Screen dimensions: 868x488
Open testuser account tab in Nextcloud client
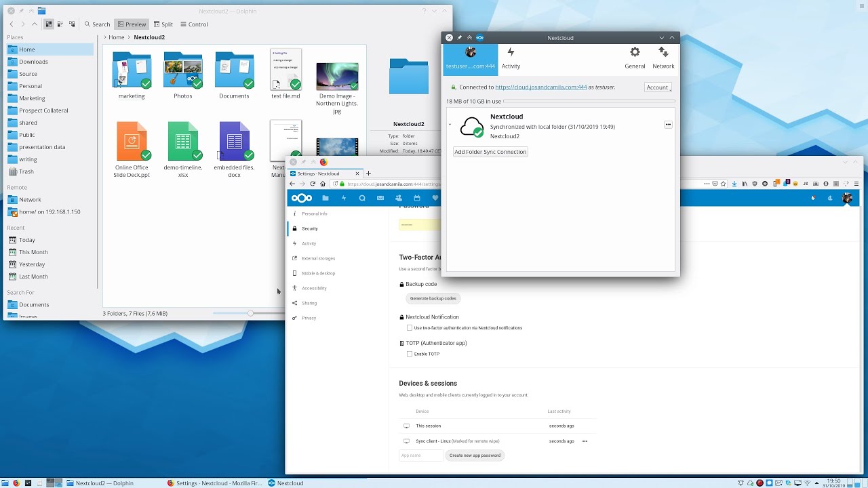pyautogui.click(x=471, y=58)
